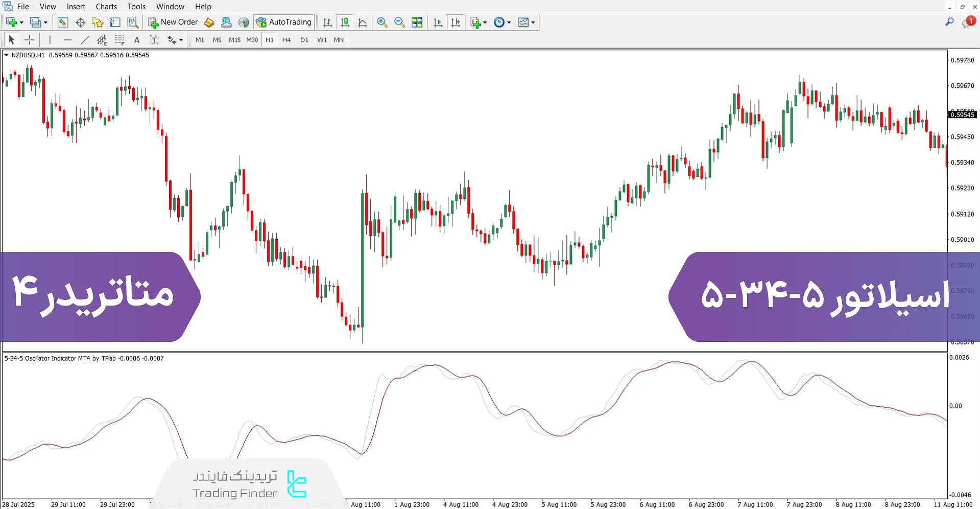
Task: Choose the Draw horizontal line tool
Action: point(67,40)
